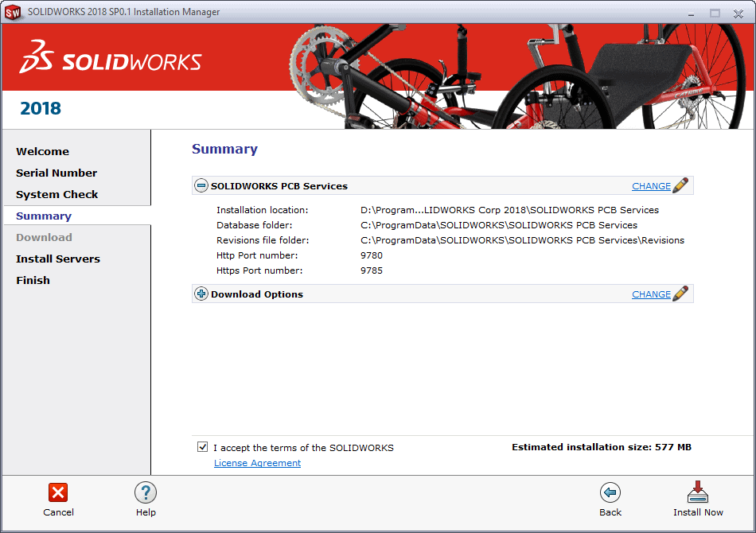Click the Https Port number label
The width and height of the screenshot is (756, 533).
pyautogui.click(x=259, y=270)
